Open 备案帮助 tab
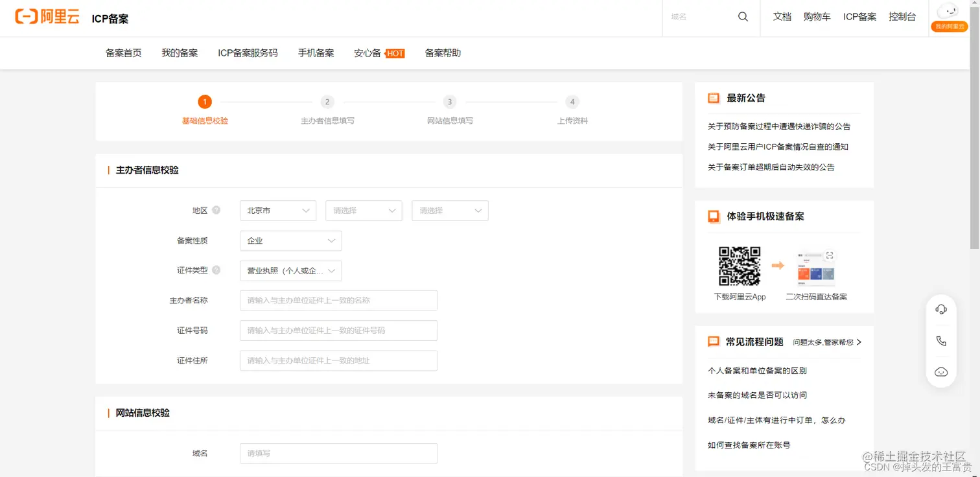 (x=443, y=53)
